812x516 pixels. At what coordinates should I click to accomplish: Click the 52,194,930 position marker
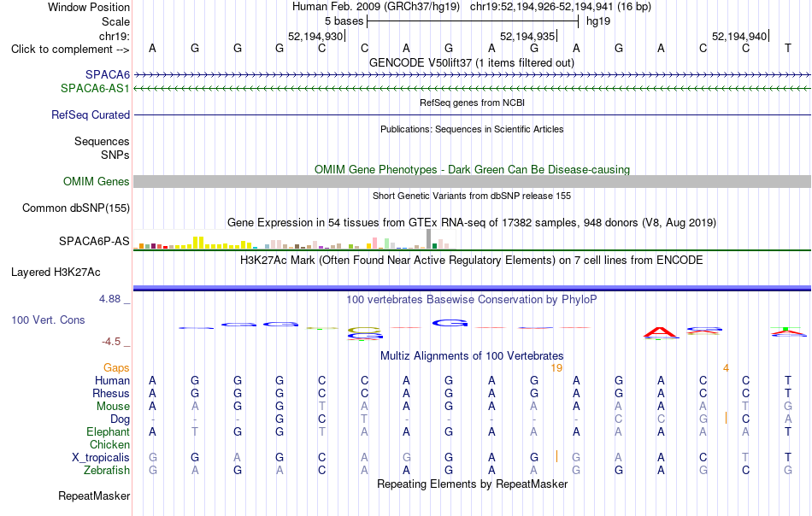(315, 36)
